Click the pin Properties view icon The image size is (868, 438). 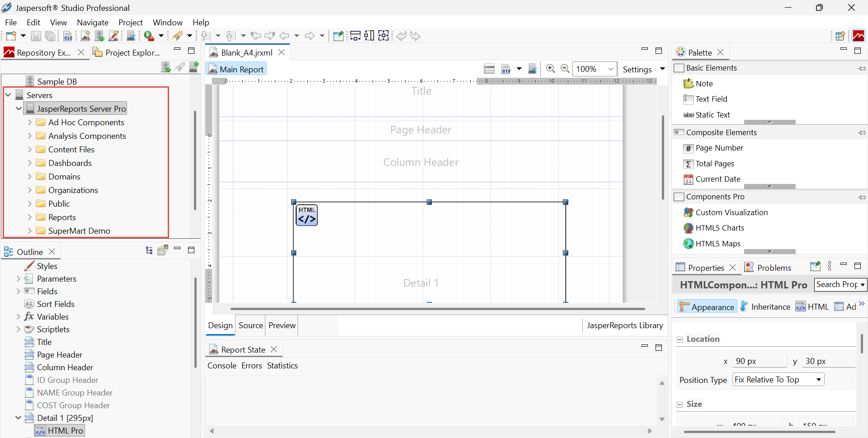click(x=815, y=266)
